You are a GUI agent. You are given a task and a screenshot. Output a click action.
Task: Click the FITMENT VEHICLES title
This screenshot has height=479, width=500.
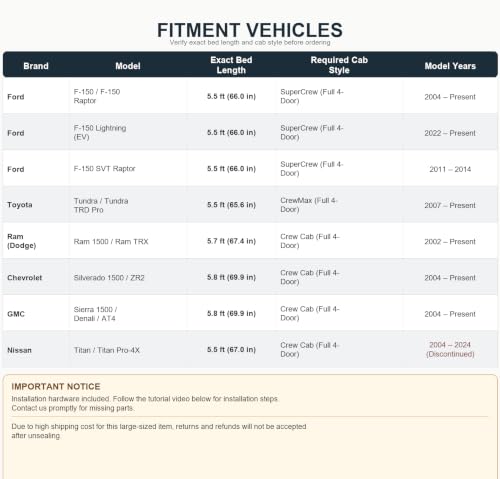250,30
